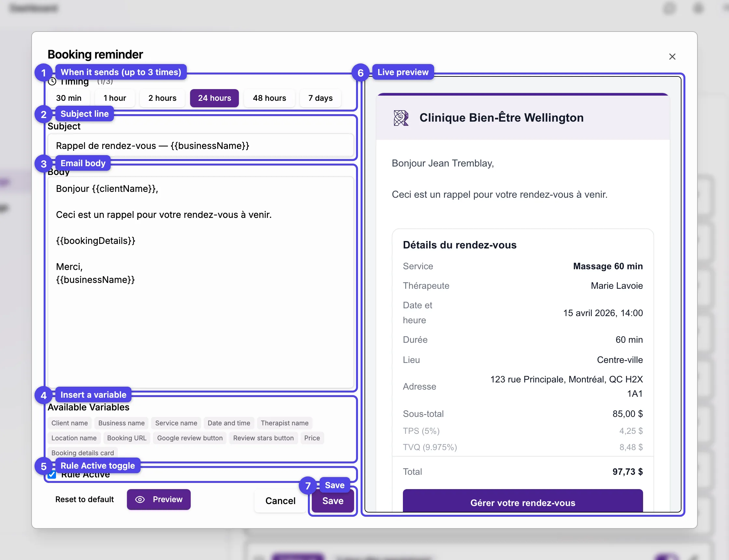Screen dimensions: 729x560
Task: Click the '97,73 $' total amount
Action: point(627,472)
